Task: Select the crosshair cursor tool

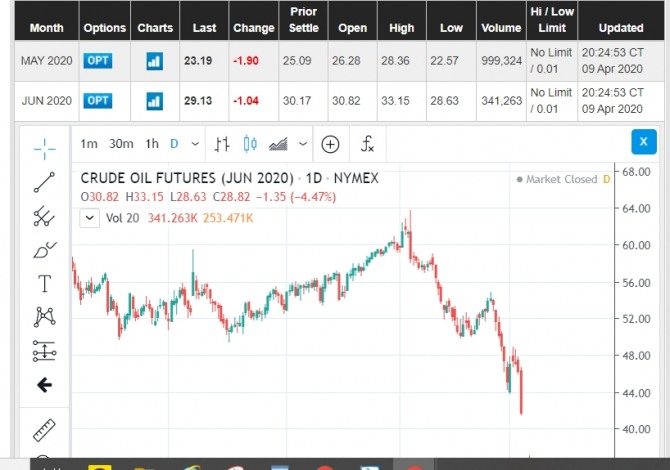Action: pyautogui.click(x=44, y=149)
